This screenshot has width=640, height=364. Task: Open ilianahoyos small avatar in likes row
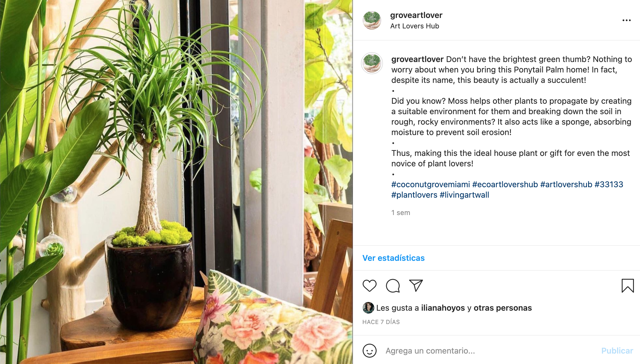coord(368,308)
